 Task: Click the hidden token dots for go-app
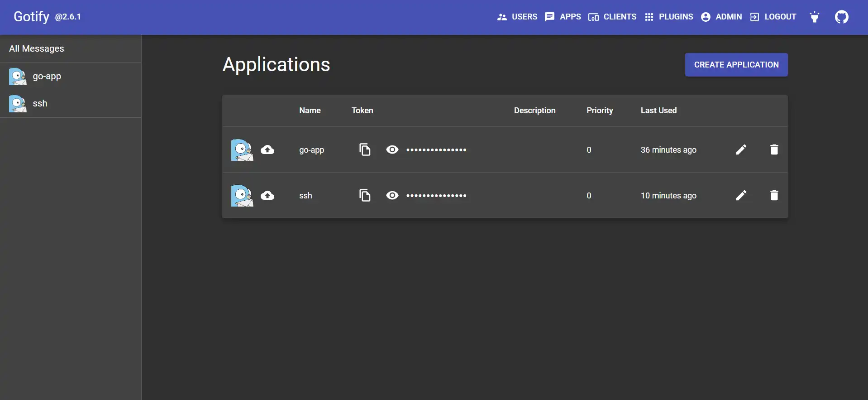[436, 150]
